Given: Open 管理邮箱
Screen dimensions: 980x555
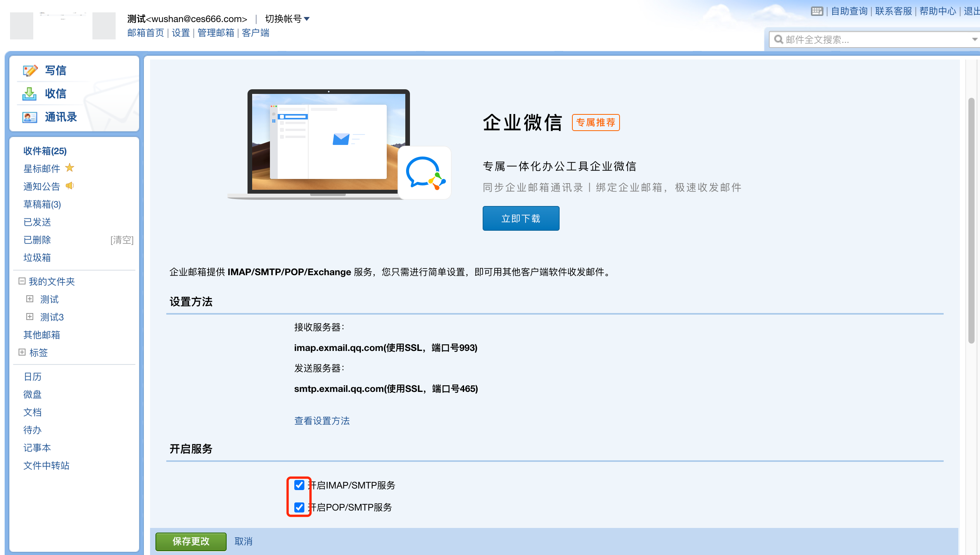Looking at the screenshot, I should tap(216, 33).
